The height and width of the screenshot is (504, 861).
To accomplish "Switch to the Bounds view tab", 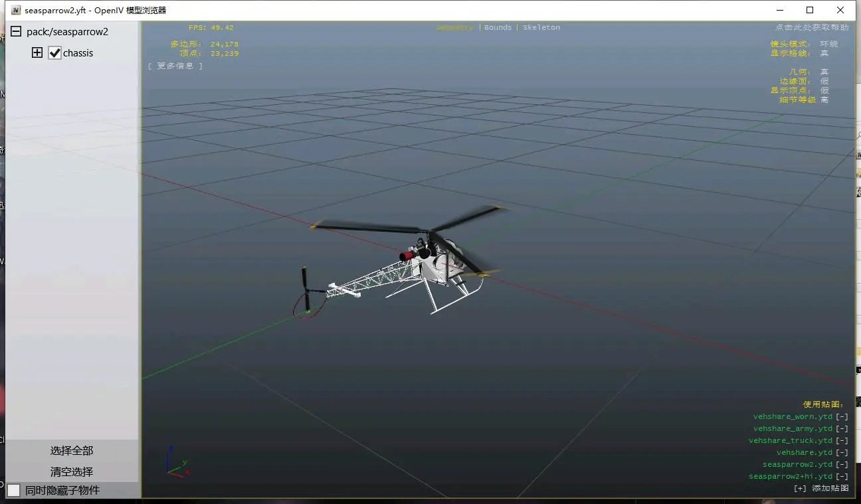I will point(498,28).
